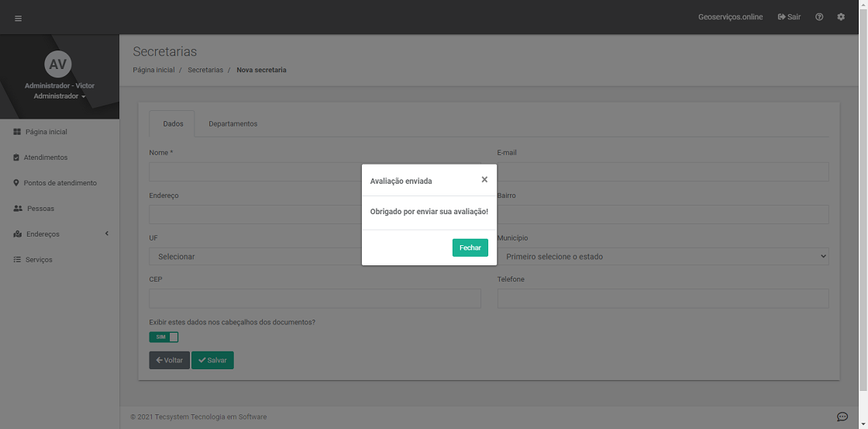Go to Atendimentos in sidebar

(45, 157)
